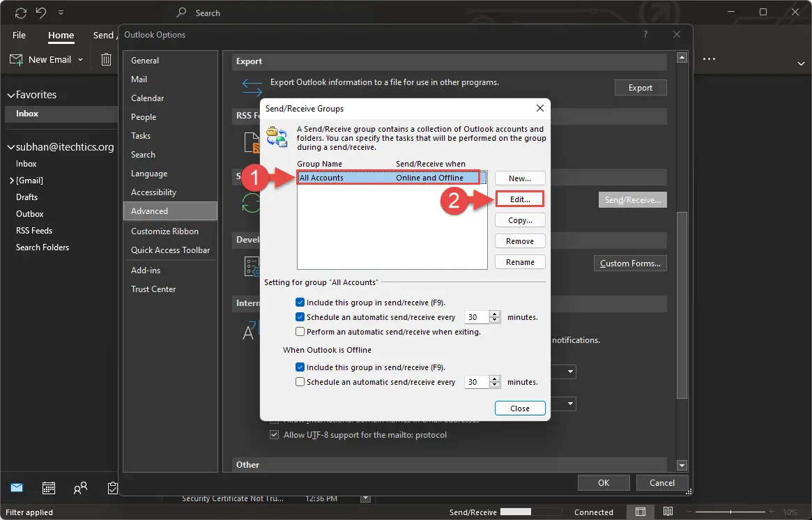This screenshot has width=812, height=520.
Task: Switch to Mail view icon in navigation bar
Action: tap(17, 487)
